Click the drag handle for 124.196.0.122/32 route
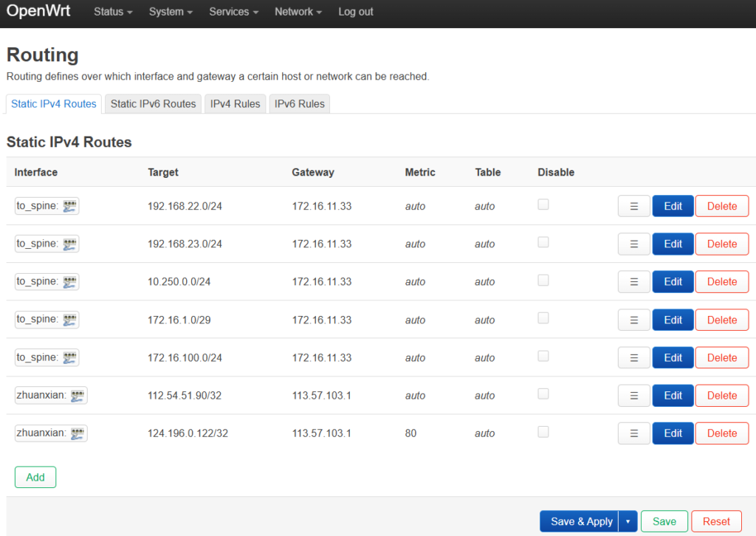 (633, 433)
